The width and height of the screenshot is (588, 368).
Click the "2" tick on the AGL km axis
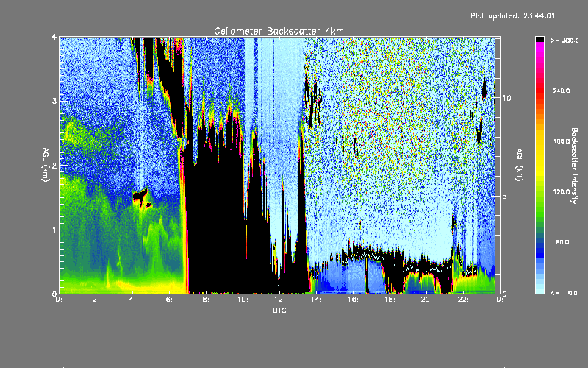coord(54,165)
